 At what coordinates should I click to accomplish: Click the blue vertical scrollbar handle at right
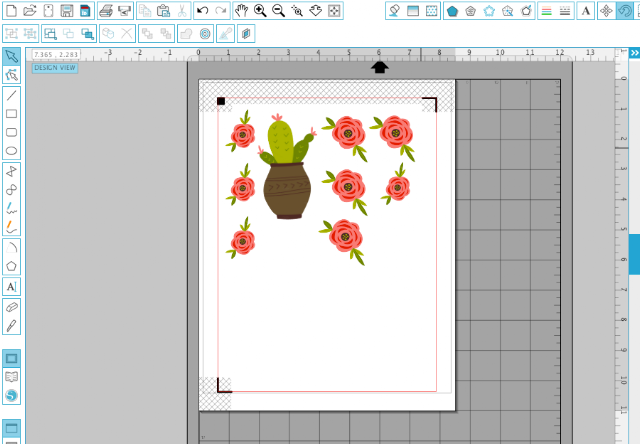click(x=634, y=254)
